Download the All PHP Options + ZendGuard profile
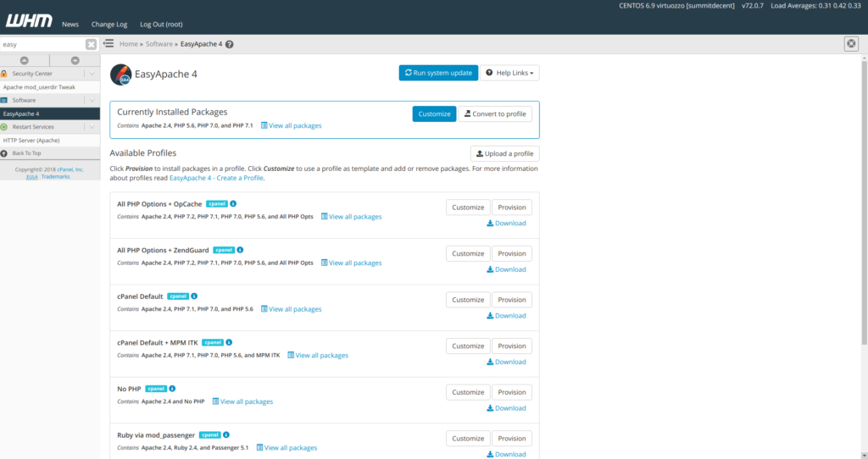 pos(506,269)
